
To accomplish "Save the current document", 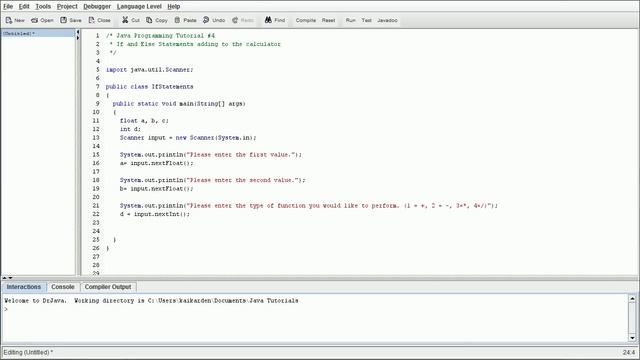I will click(71, 20).
